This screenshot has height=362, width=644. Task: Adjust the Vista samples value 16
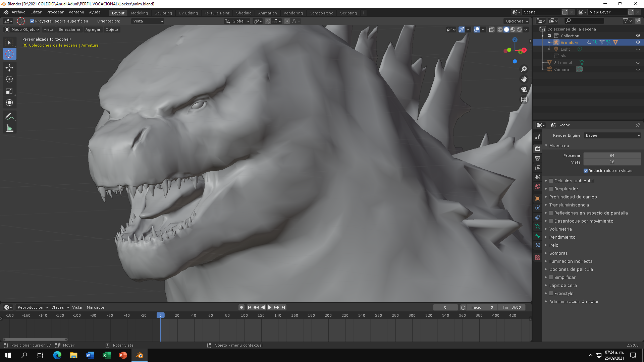click(612, 162)
